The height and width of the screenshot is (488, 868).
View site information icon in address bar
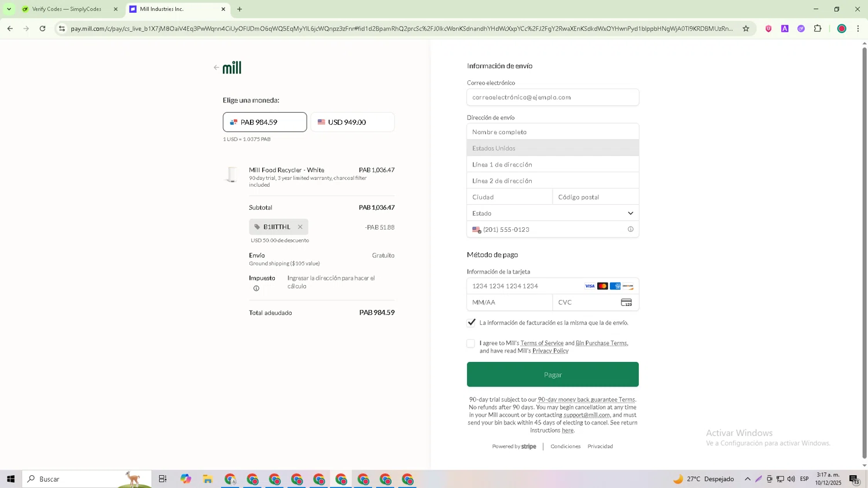[62, 28]
